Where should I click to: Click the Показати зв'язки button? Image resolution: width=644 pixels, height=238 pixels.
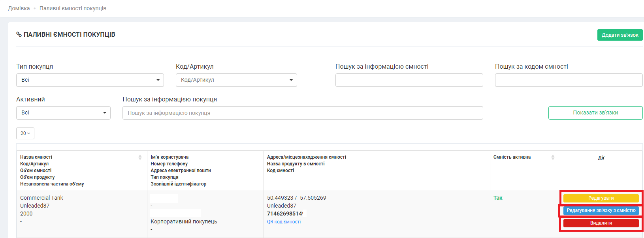pyautogui.click(x=595, y=113)
